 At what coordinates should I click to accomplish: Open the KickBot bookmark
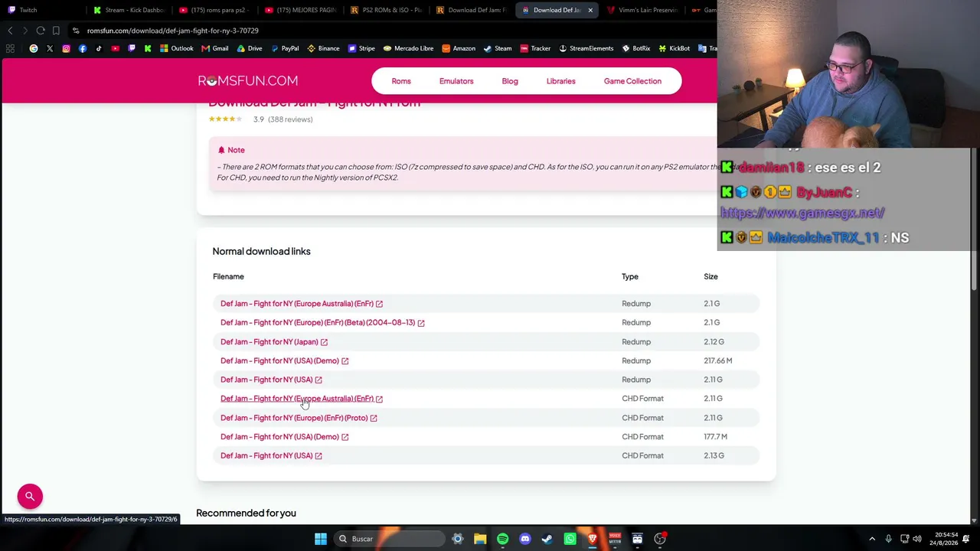(x=674, y=48)
